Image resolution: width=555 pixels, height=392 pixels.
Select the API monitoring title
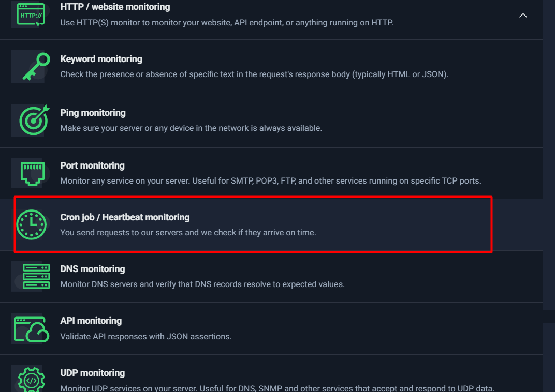click(x=91, y=321)
